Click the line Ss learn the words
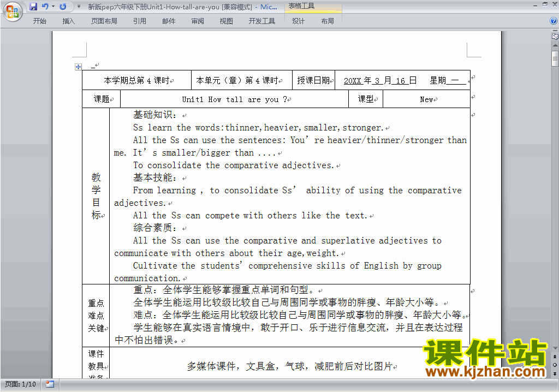Image resolution: width=559 pixels, height=392 pixels. (258, 128)
